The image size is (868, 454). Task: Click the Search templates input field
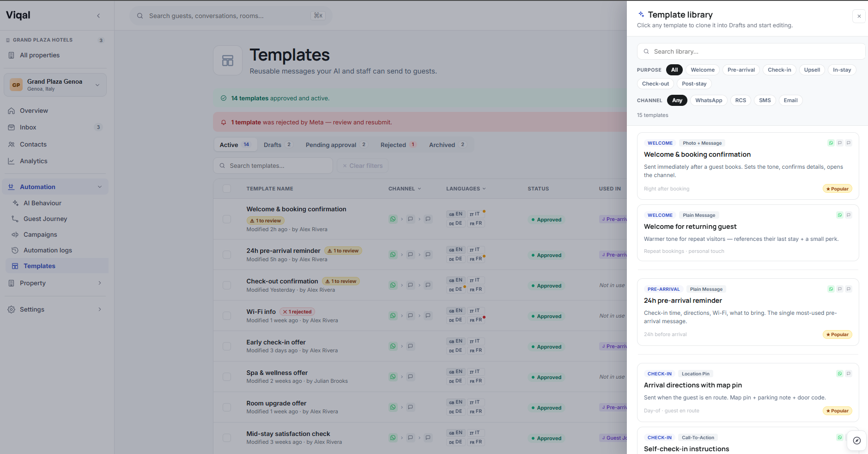pyautogui.click(x=273, y=166)
